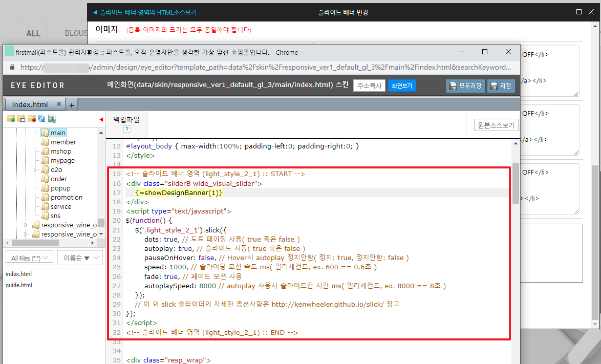
Task: Click the slick docs URL on line 29
Action: pyautogui.click(x=328, y=304)
